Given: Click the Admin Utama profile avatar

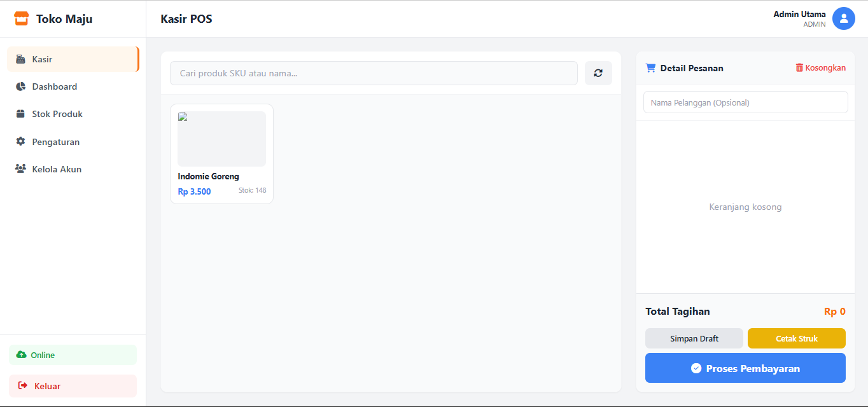Looking at the screenshot, I should (843, 18).
